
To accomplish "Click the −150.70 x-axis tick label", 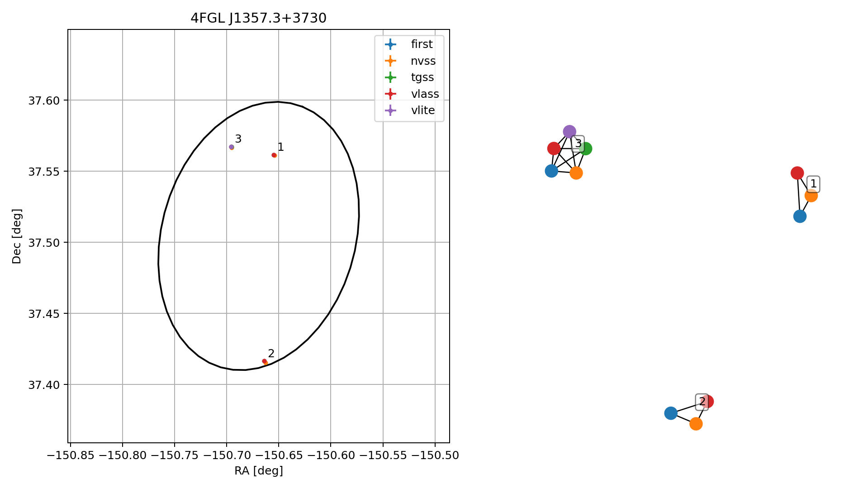I will pyautogui.click(x=227, y=455).
